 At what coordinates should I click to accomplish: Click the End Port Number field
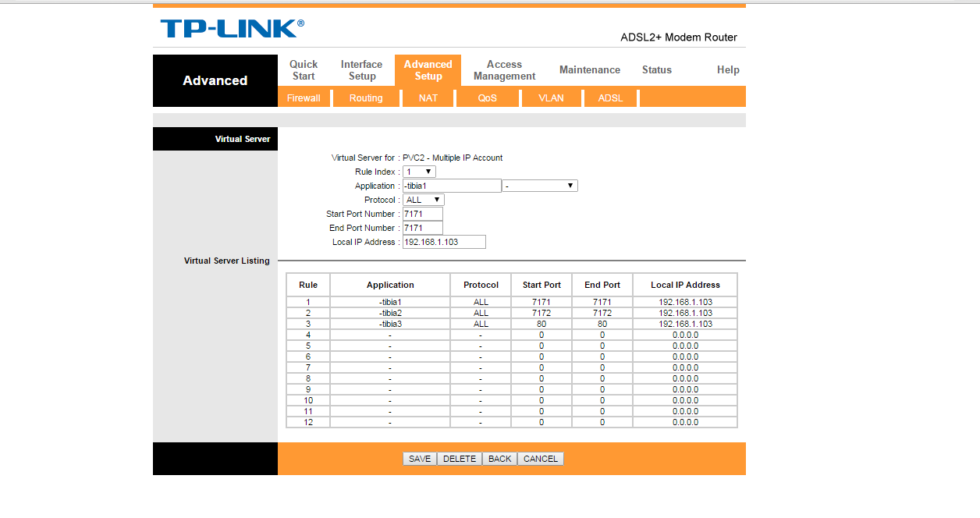(x=423, y=228)
